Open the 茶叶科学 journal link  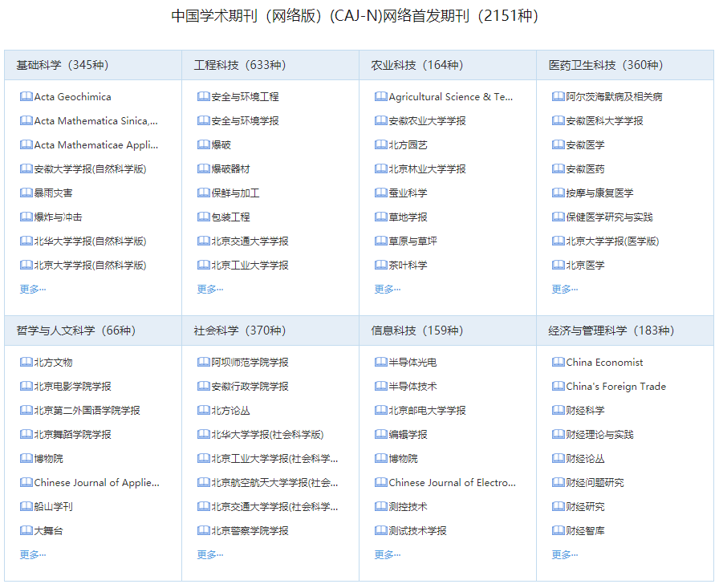coord(408,266)
